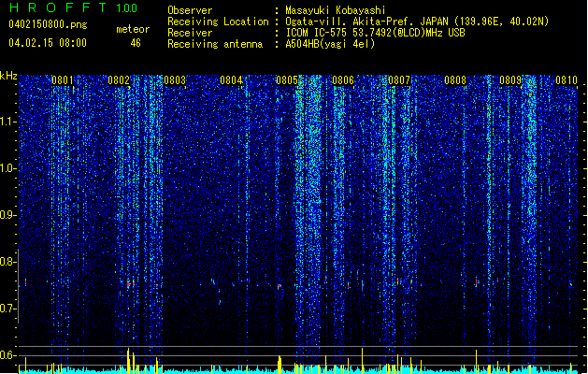The width and height of the screenshot is (588, 374).
Task: Click the kHz axis unit label
Action: [x=8, y=76]
